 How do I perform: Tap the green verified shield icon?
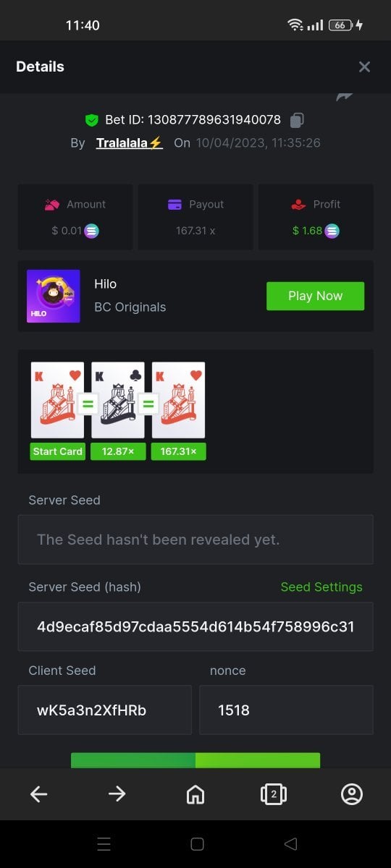(92, 120)
